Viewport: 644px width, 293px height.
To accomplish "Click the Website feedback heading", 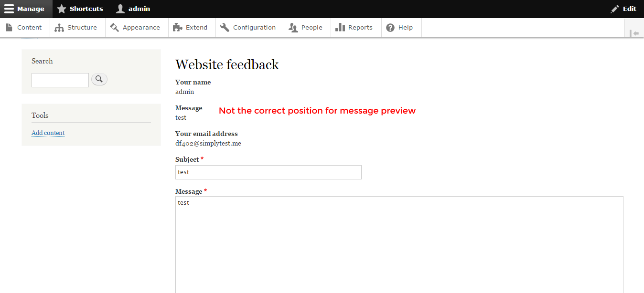I will tap(227, 64).
